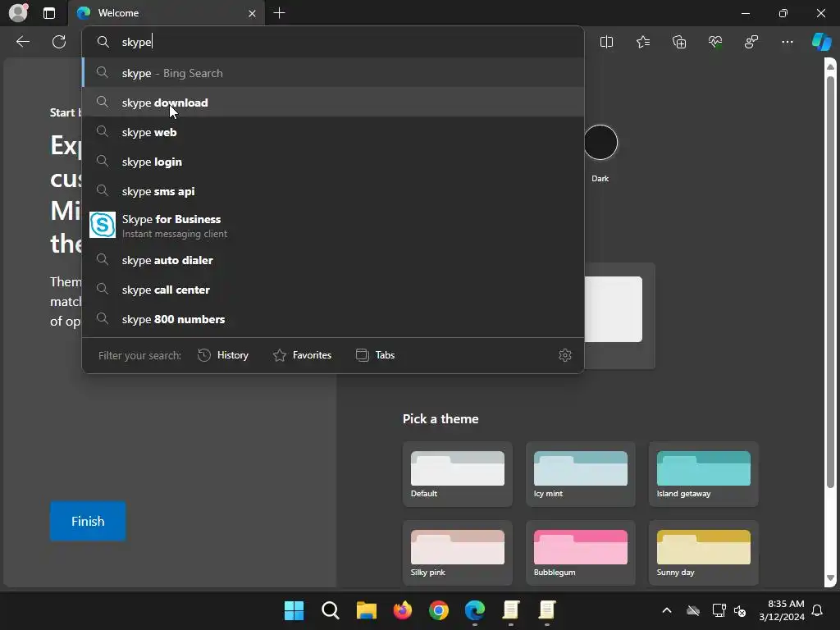This screenshot has width=840, height=630.
Task: Refresh the page with reload icon
Action: 59,42
